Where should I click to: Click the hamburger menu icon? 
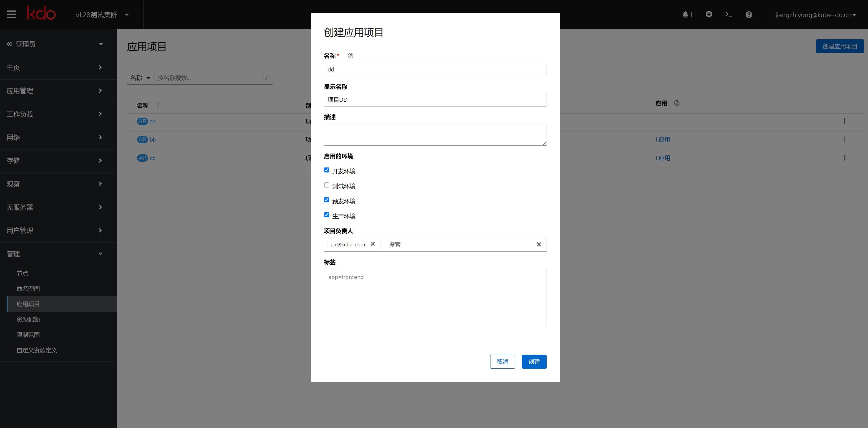(11, 15)
